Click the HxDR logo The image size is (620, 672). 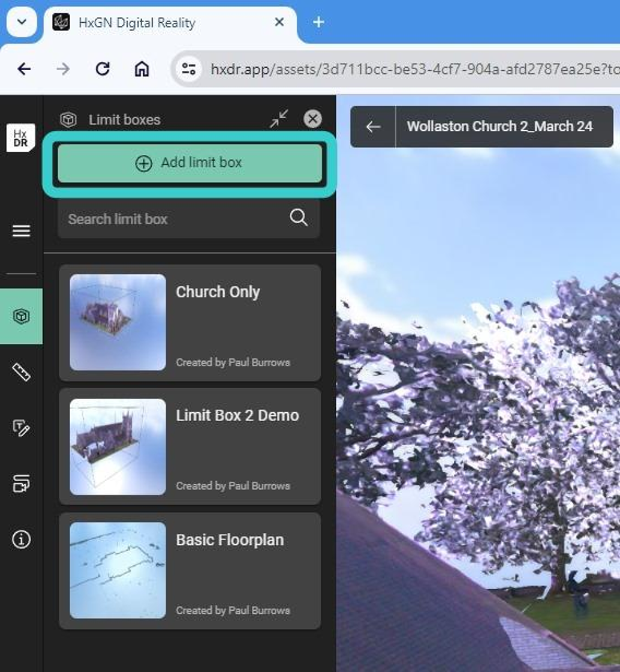(20, 137)
